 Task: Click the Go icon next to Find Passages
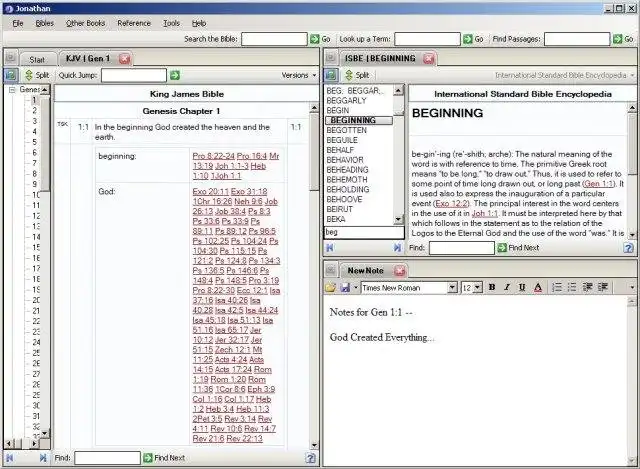[x=618, y=39]
